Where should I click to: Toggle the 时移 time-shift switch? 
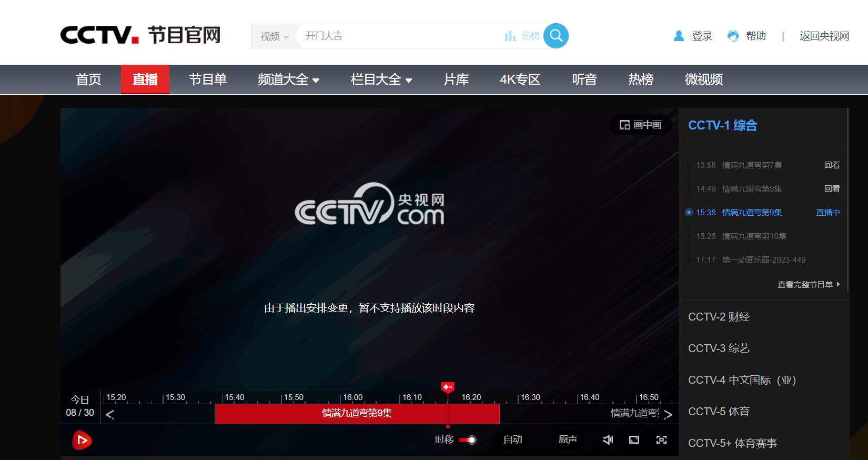point(467,440)
